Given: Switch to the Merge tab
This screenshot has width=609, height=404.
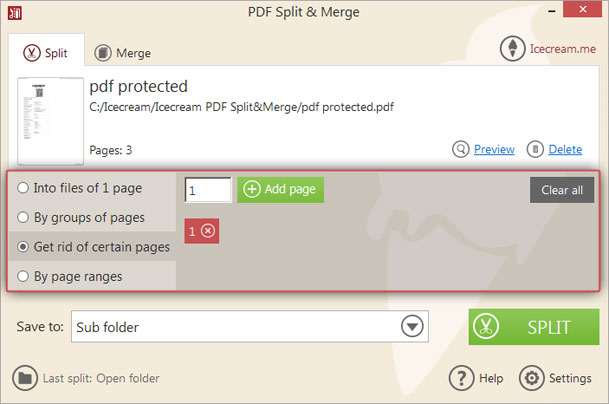Looking at the screenshot, I should (x=121, y=52).
